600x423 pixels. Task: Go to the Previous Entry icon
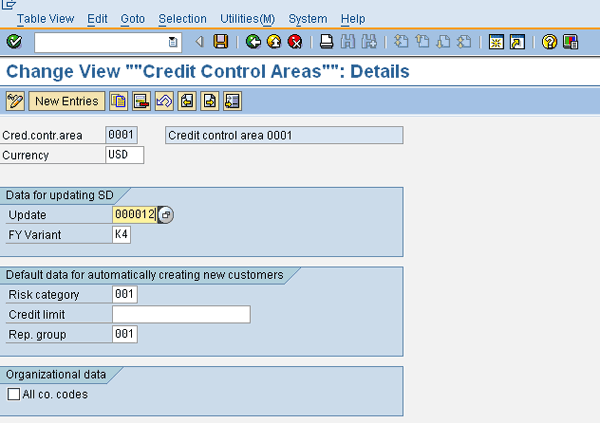[x=187, y=101]
